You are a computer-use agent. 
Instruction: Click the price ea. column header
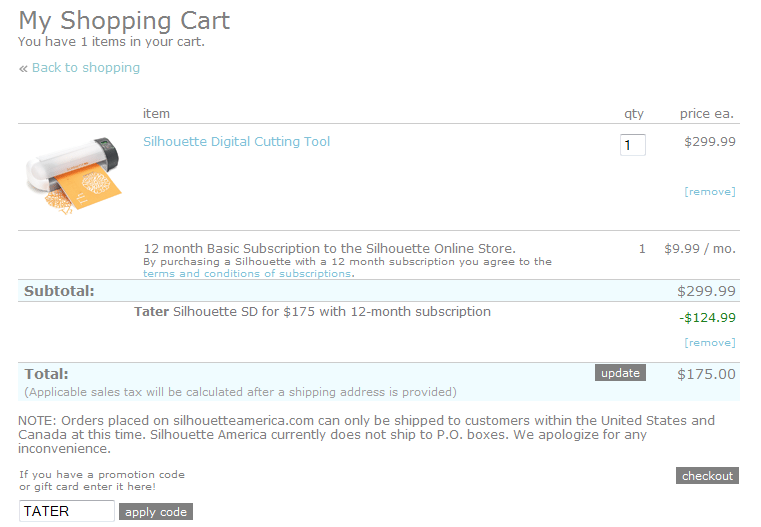click(707, 114)
